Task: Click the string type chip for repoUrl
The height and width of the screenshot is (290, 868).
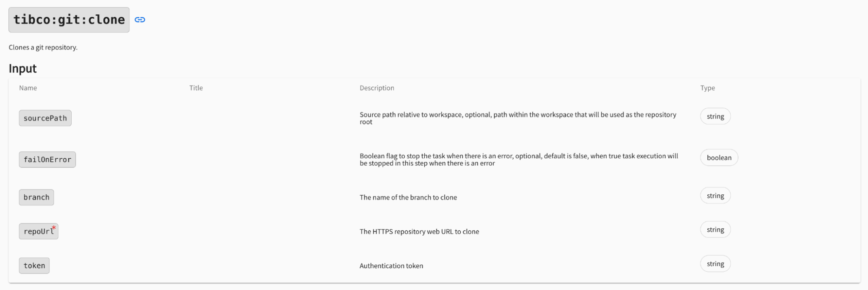Action: 715,230
